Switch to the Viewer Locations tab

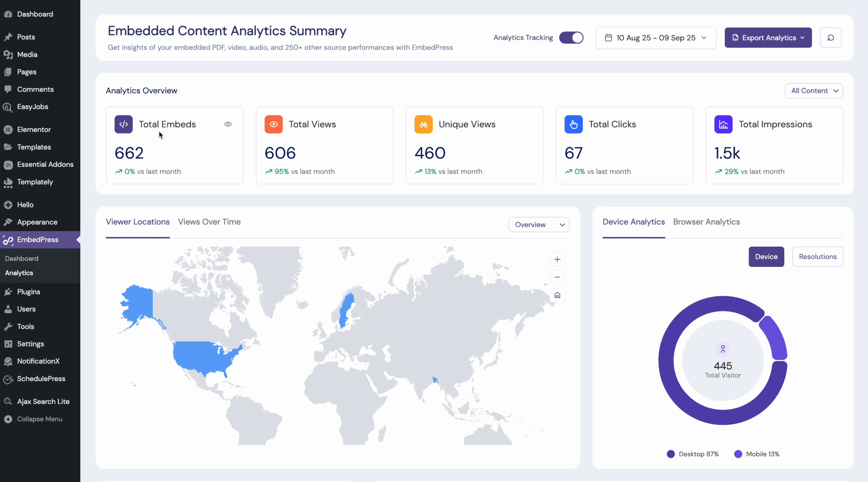(x=138, y=222)
